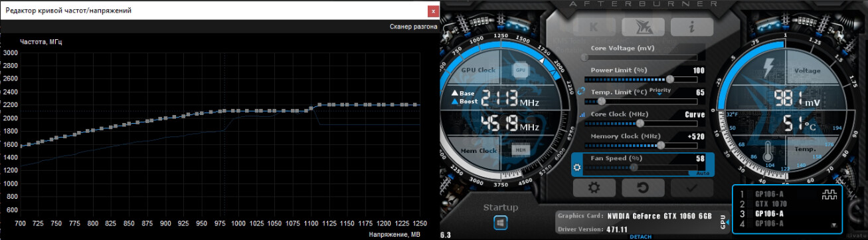Click the Temp. Limit value 65
Screen dimensions: 868x240
(700, 92)
